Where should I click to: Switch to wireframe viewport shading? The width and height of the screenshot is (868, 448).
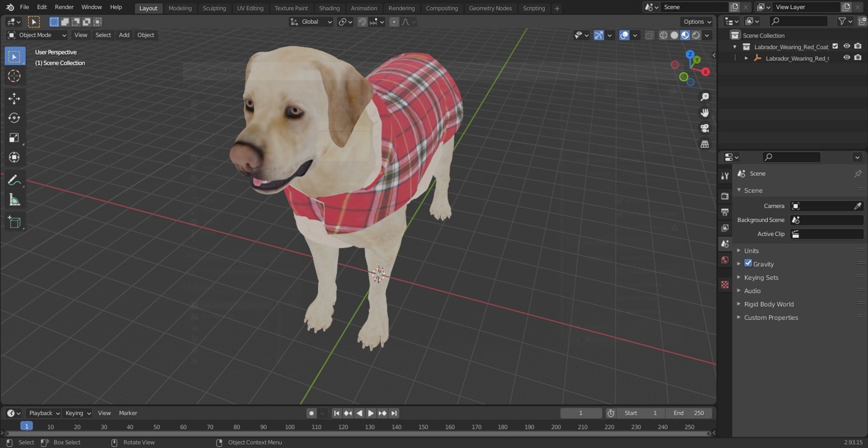coord(663,35)
